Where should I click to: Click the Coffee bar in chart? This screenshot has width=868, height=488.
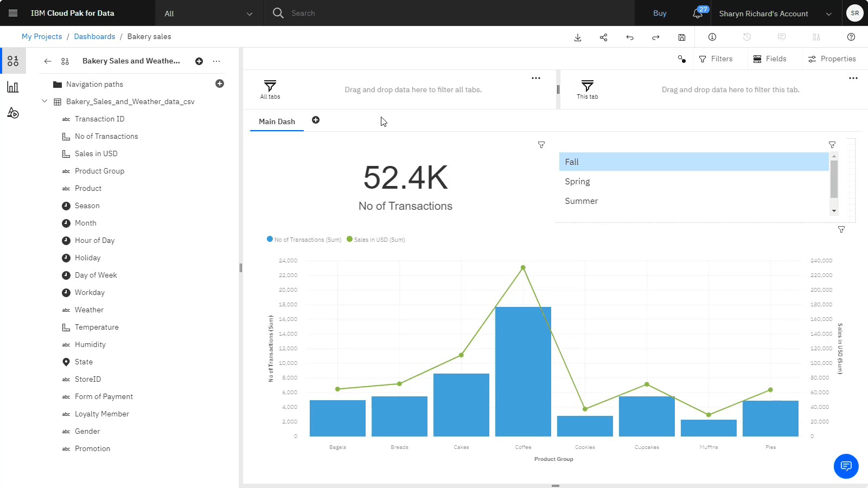pyautogui.click(x=523, y=371)
